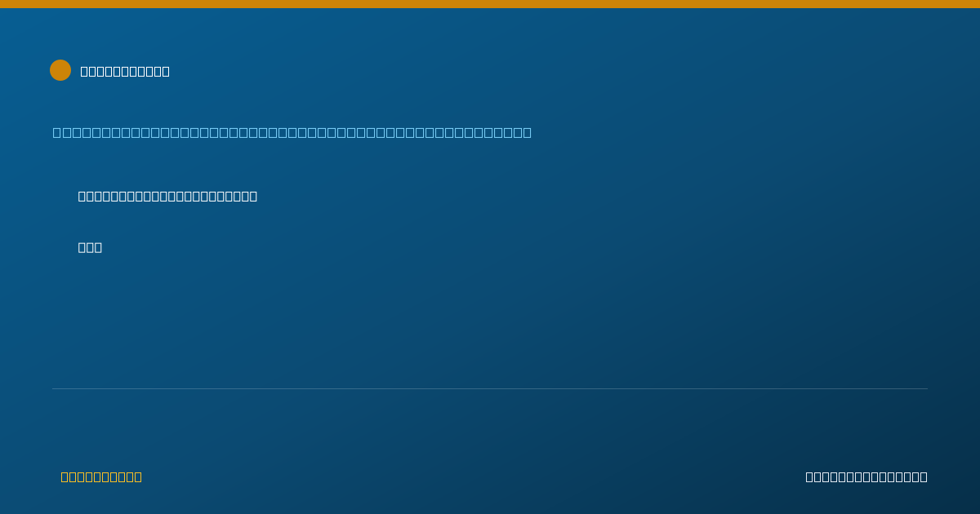
Task: Click the last character of the light-blue headline
Action: click(528, 132)
